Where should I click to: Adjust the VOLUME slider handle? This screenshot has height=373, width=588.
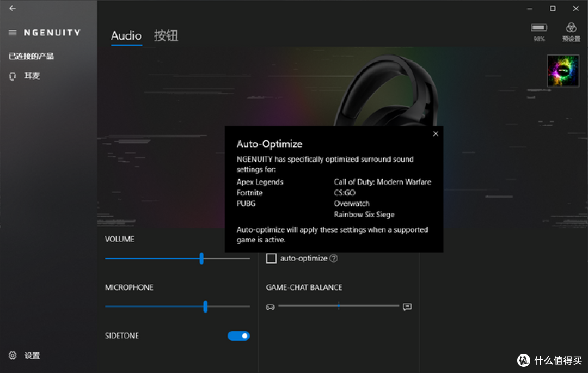(201, 258)
